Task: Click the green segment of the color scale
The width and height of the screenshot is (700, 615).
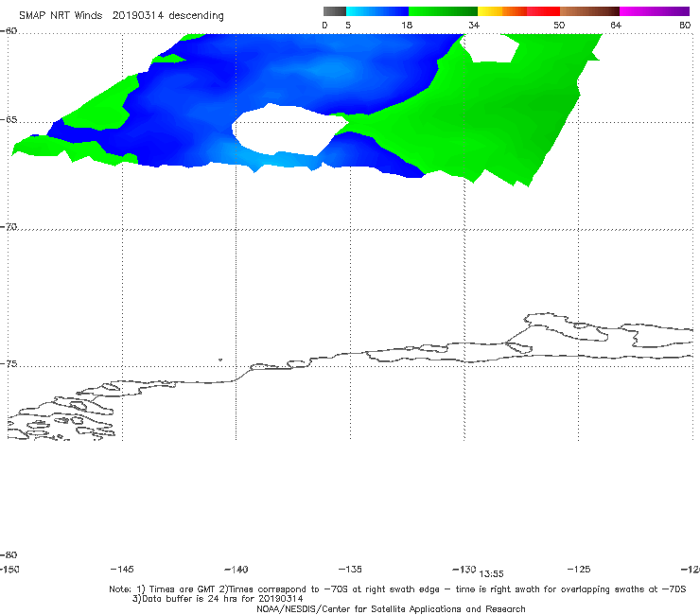Action: [443, 11]
